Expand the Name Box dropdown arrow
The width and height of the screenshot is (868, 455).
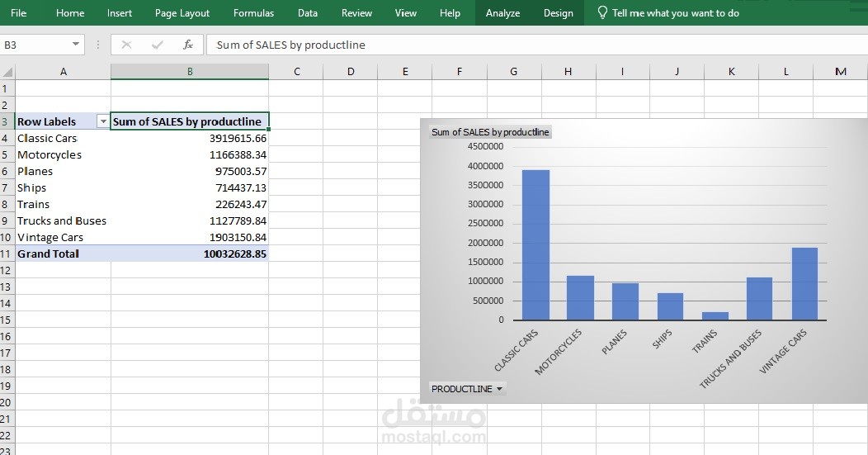75,45
